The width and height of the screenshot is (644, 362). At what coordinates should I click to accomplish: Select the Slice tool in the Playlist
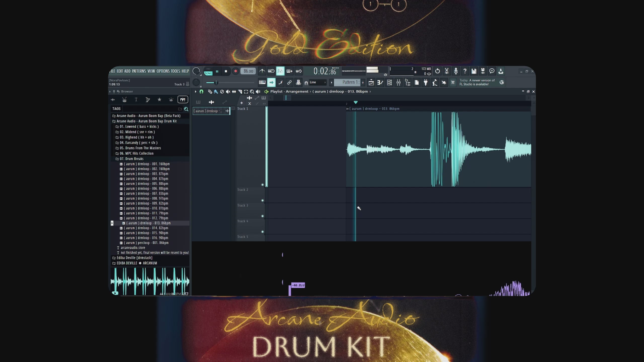tap(239, 92)
